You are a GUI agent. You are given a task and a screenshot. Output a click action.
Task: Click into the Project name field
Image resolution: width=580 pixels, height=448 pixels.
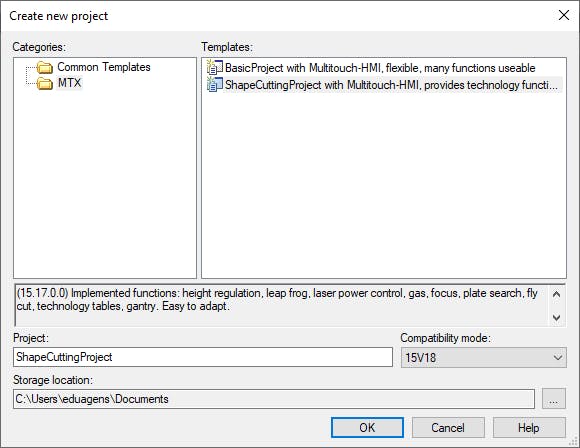tap(203, 357)
